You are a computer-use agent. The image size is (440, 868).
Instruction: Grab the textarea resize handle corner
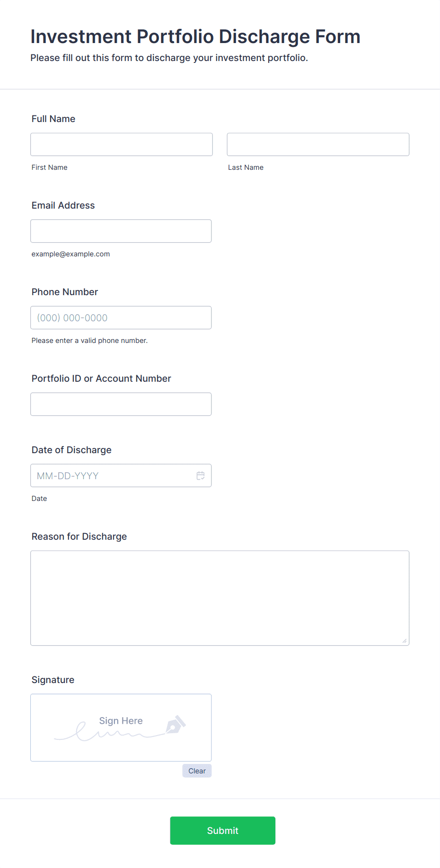point(405,641)
